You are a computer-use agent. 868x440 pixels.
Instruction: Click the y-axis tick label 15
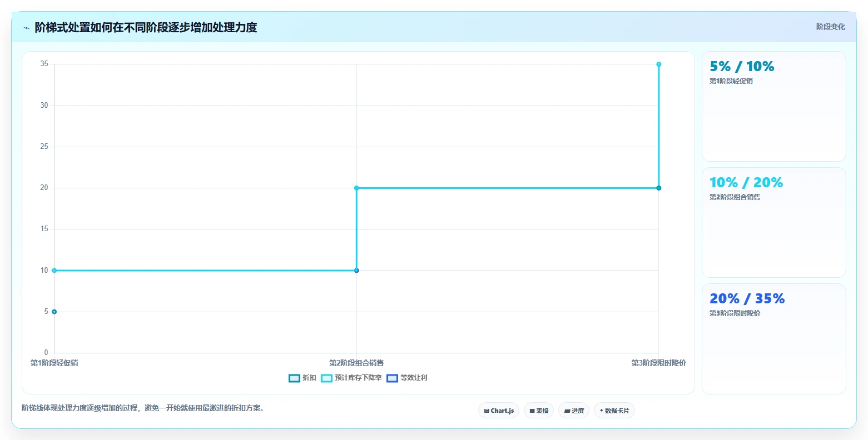44,229
